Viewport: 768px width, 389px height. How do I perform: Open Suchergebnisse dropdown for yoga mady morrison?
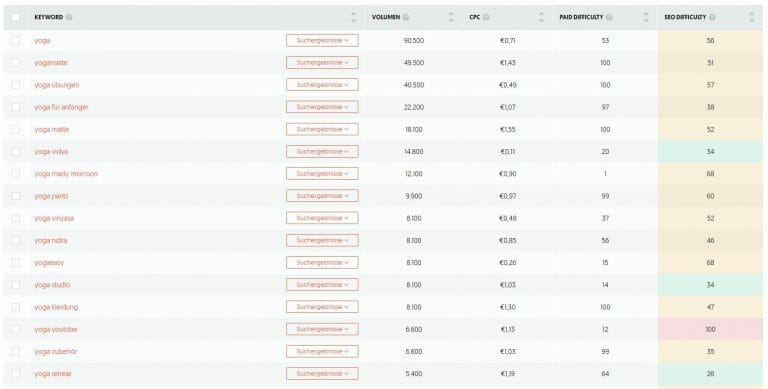(x=322, y=174)
